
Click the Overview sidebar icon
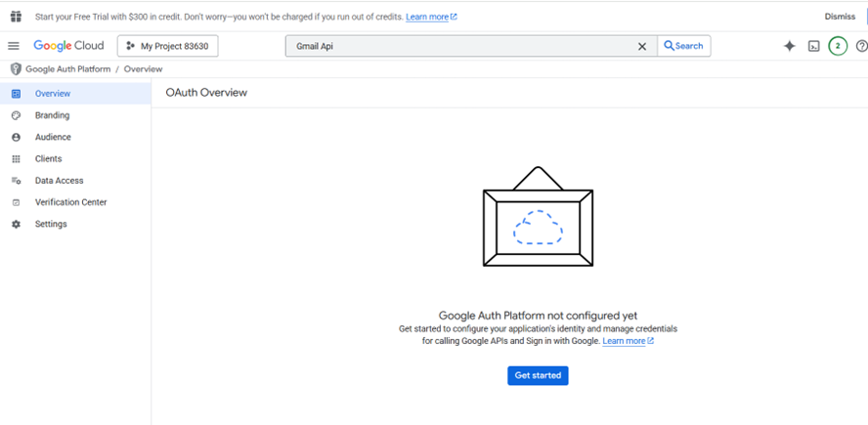pyautogui.click(x=16, y=94)
